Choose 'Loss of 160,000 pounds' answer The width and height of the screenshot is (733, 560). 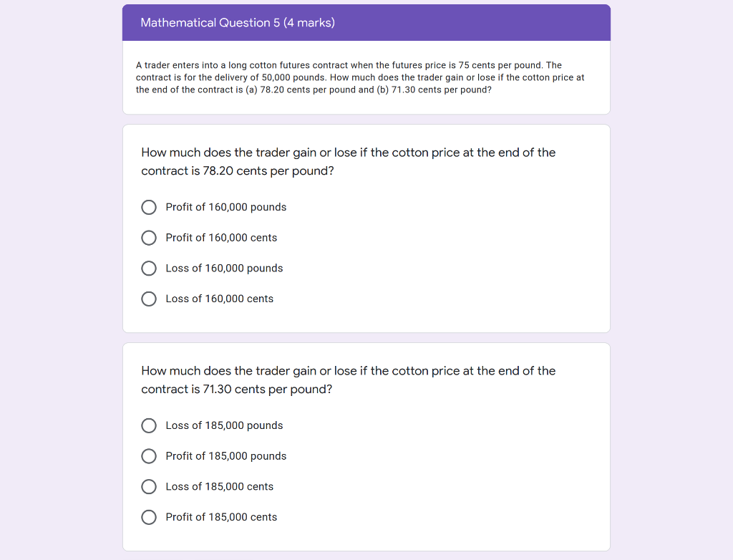[x=223, y=268]
